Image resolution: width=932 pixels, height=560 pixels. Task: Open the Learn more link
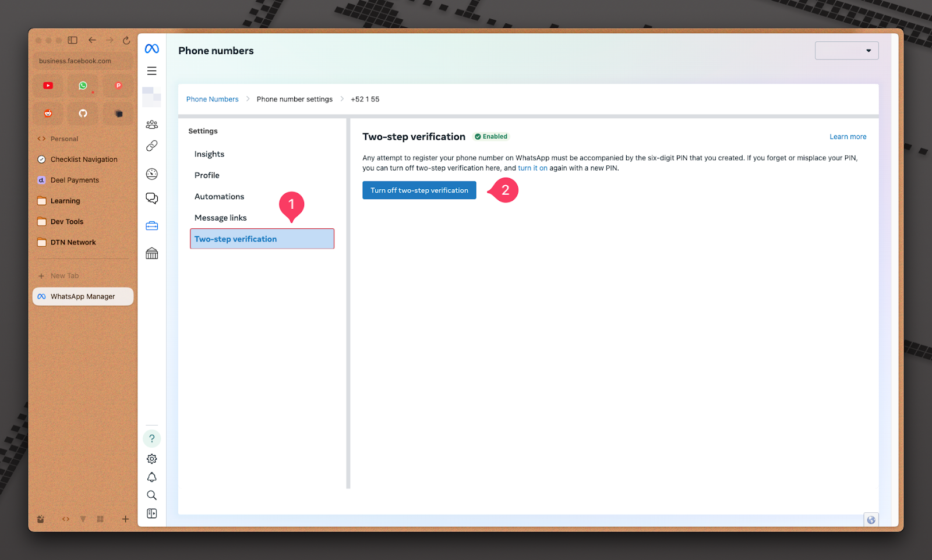coord(848,137)
